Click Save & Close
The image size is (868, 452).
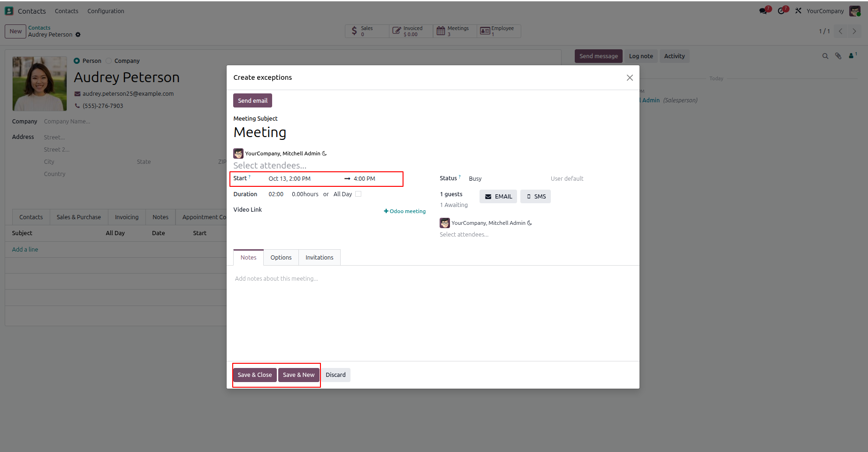pos(255,375)
